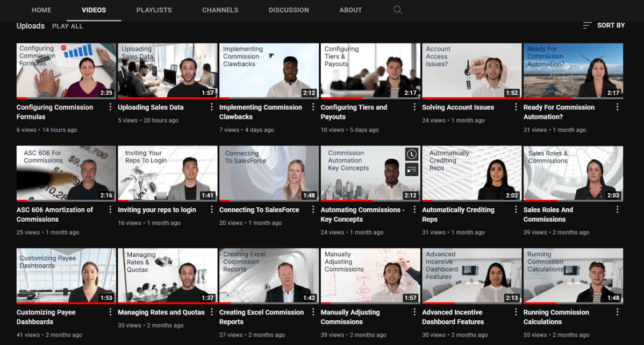Go to the DISCUSSION tab

point(289,10)
